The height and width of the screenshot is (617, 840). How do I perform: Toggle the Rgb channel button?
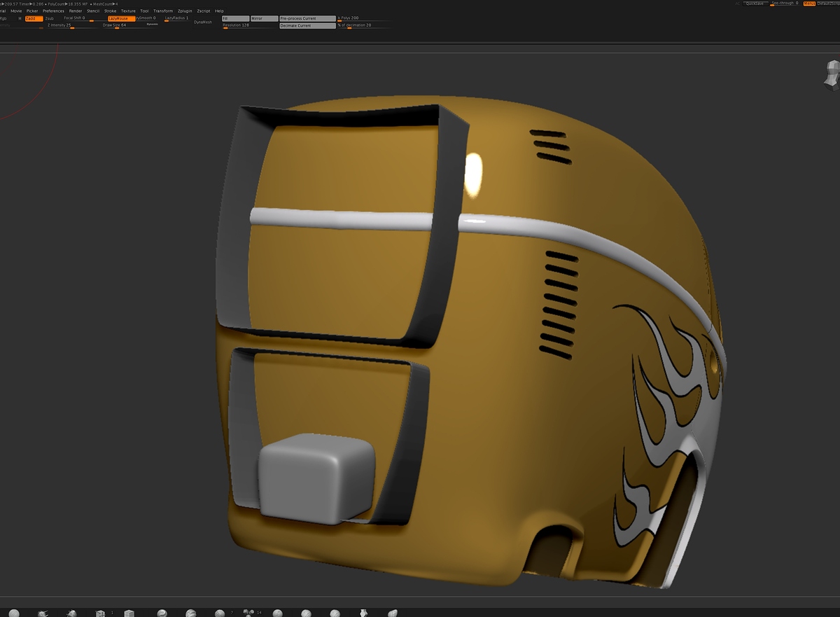coord(3,18)
